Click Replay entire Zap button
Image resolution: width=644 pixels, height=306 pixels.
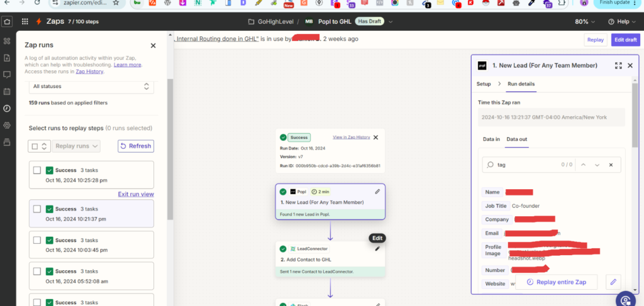coord(556,281)
